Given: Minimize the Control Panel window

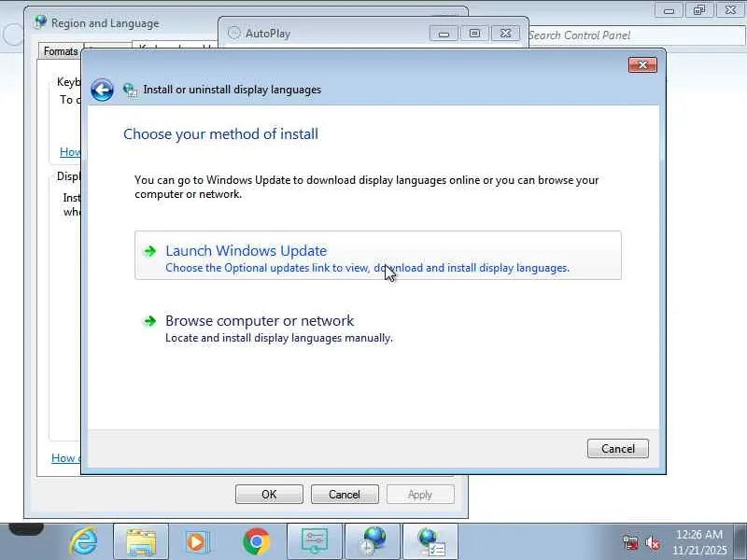Looking at the screenshot, I should tap(669, 10).
